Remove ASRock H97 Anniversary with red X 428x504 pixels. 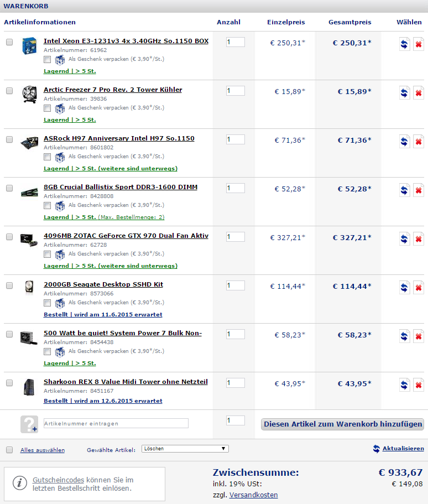[x=419, y=142]
